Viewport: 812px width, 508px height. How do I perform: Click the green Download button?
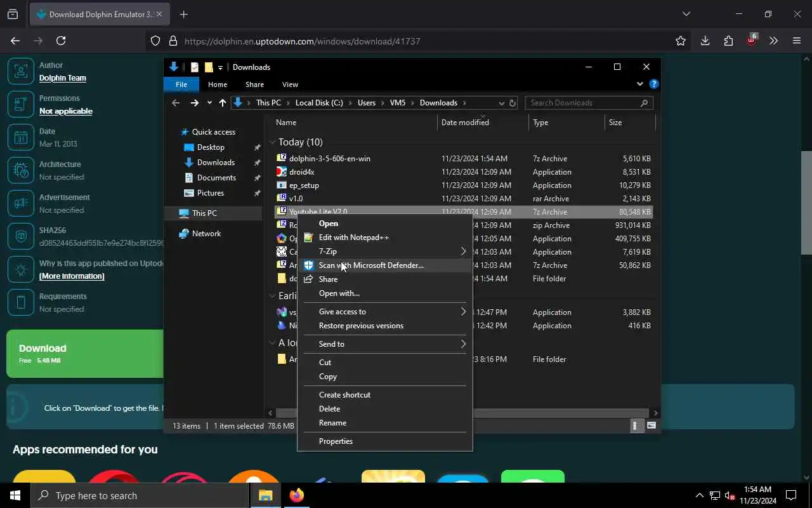85,354
